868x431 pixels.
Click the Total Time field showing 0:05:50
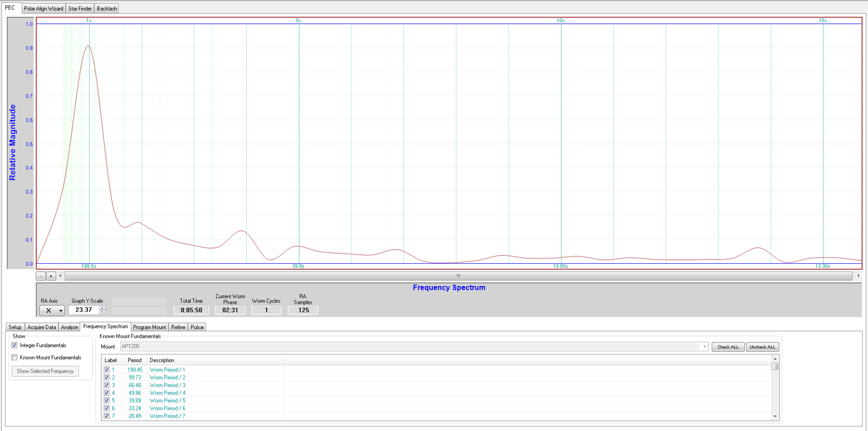click(x=192, y=310)
